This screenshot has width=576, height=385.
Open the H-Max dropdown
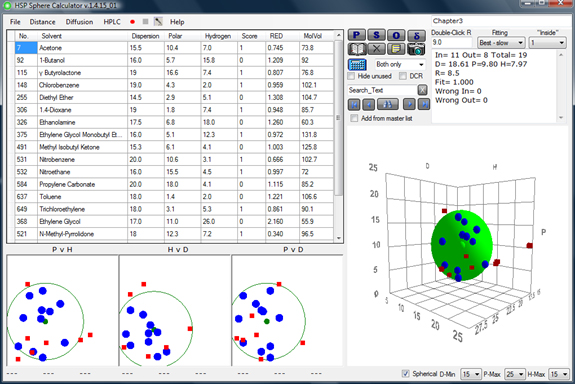[x=559, y=374]
